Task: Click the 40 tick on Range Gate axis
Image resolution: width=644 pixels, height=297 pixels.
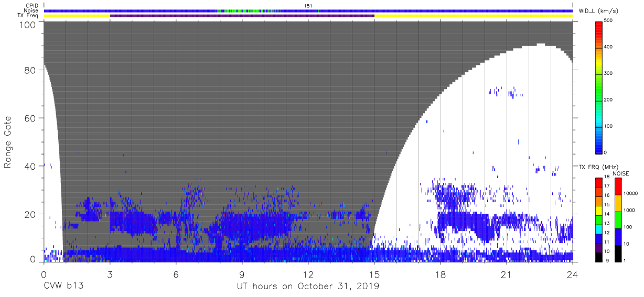Action: pyautogui.click(x=30, y=166)
